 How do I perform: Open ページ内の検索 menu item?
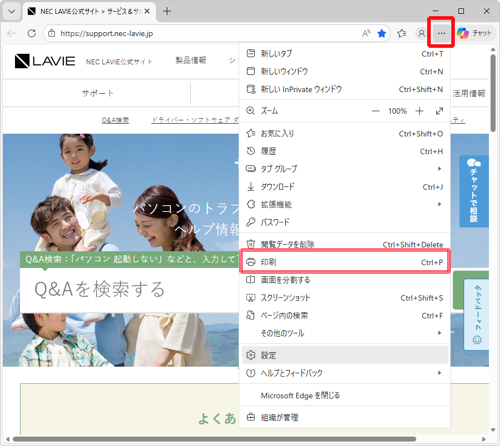pyautogui.click(x=345, y=315)
